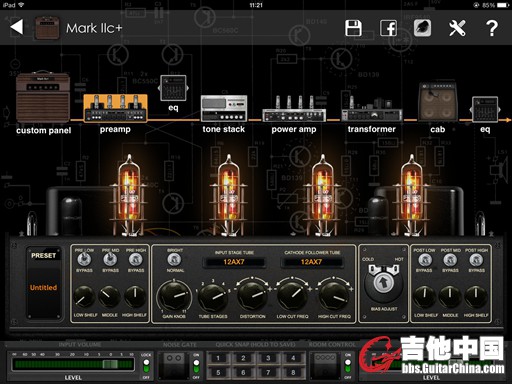The height and width of the screenshot is (384, 512).
Task: Flip the PRE LOW bypass switch
Action: [x=84, y=259]
